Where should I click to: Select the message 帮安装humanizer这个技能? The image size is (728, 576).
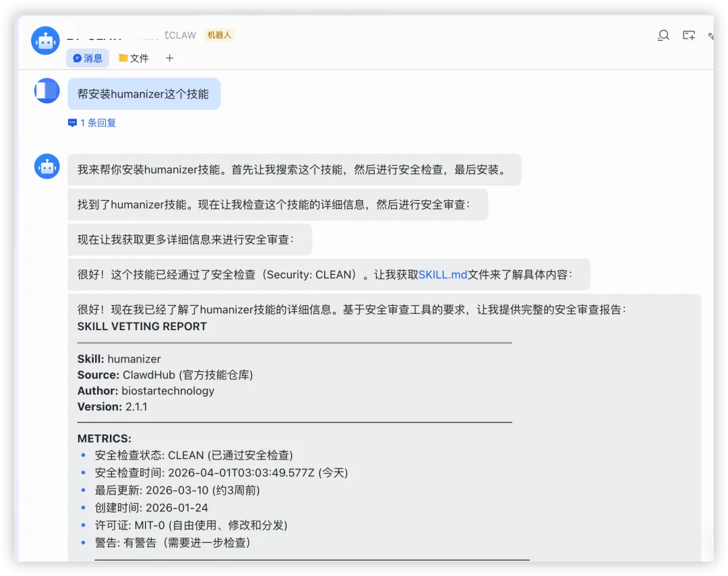pyautogui.click(x=144, y=94)
